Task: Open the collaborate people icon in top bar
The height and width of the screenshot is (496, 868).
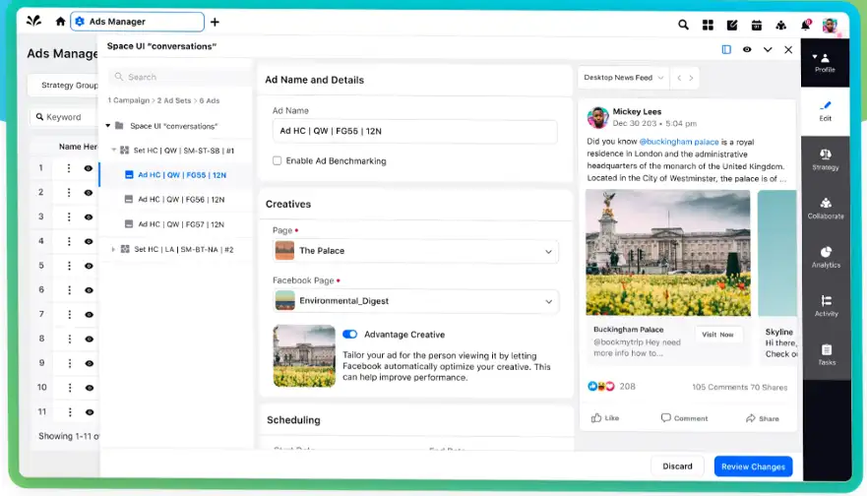Action: [780, 25]
